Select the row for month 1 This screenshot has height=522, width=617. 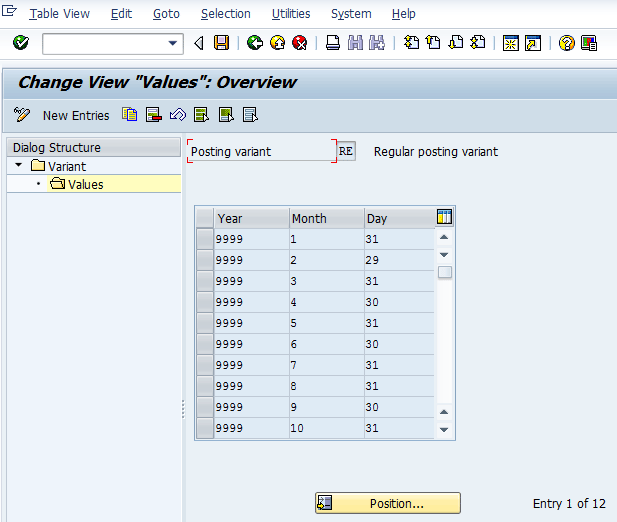point(205,240)
